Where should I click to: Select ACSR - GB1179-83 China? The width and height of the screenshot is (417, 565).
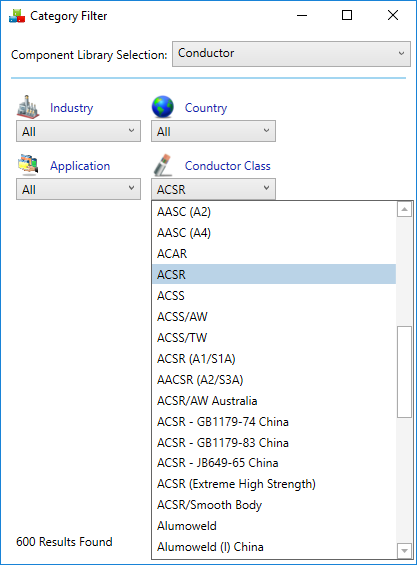[x=274, y=442]
